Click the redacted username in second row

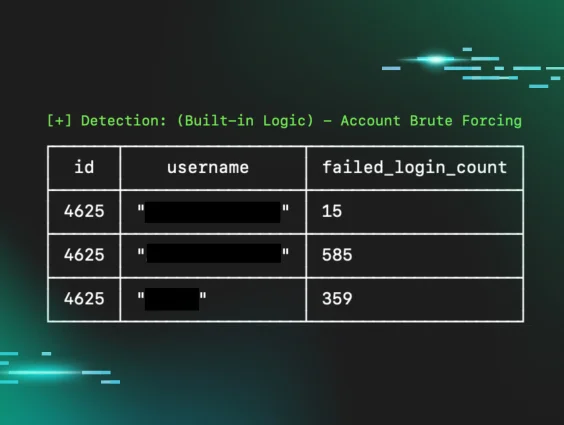[214, 253]
